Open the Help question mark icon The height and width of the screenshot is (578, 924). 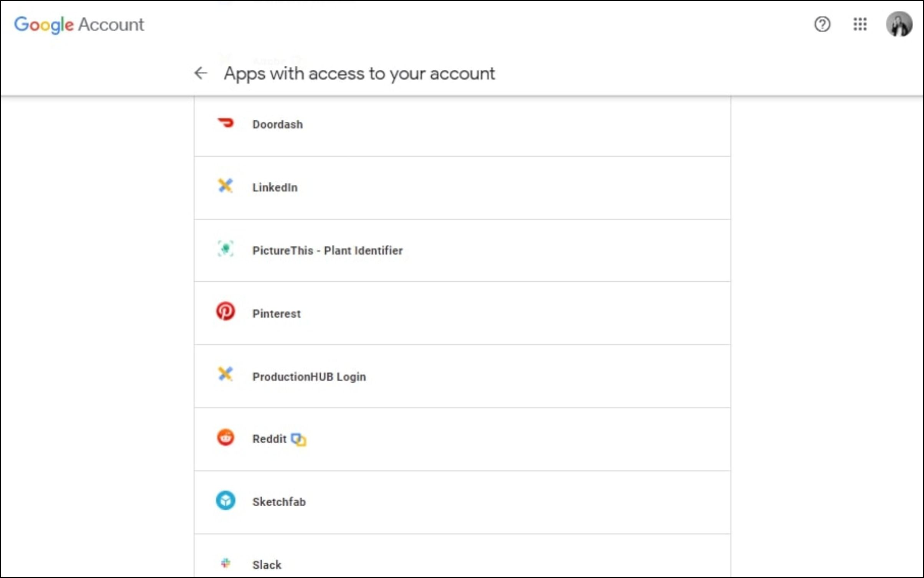click(x=822, y=25)
